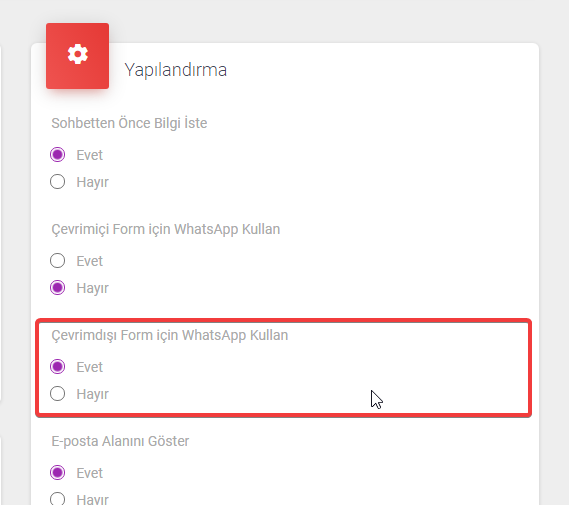Click the red gear Yapılandırma icon
The image size is (569, 505).
pos(77,56)
